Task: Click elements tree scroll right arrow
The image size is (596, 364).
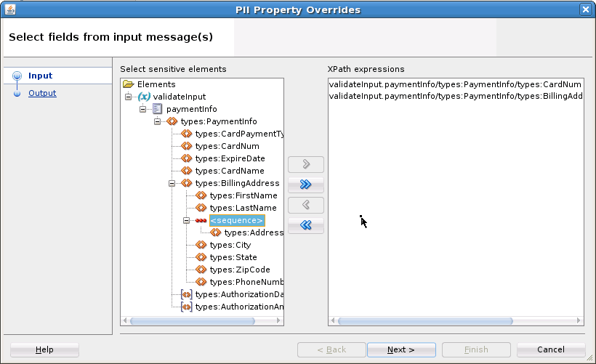Action: click(x=278, y=320)
